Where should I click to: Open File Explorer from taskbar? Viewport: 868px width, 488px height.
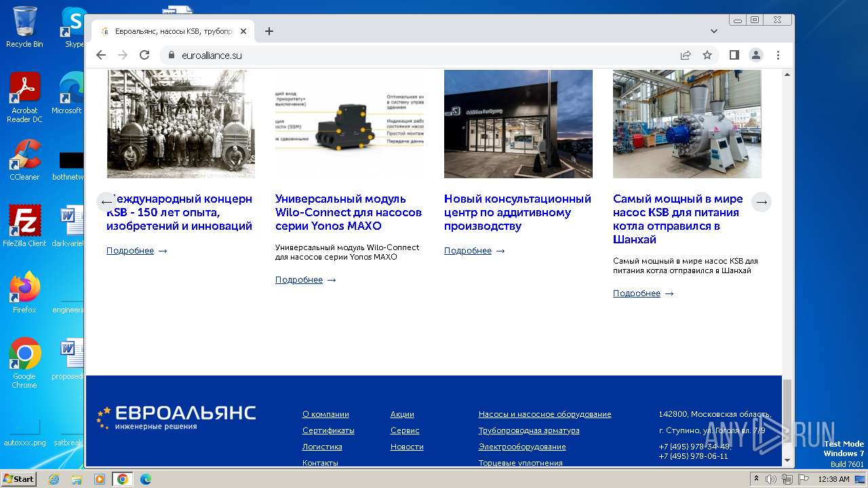coord(77,479)
